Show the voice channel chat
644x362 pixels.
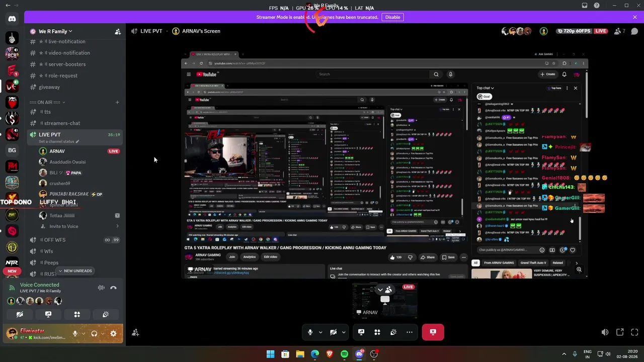634,31
